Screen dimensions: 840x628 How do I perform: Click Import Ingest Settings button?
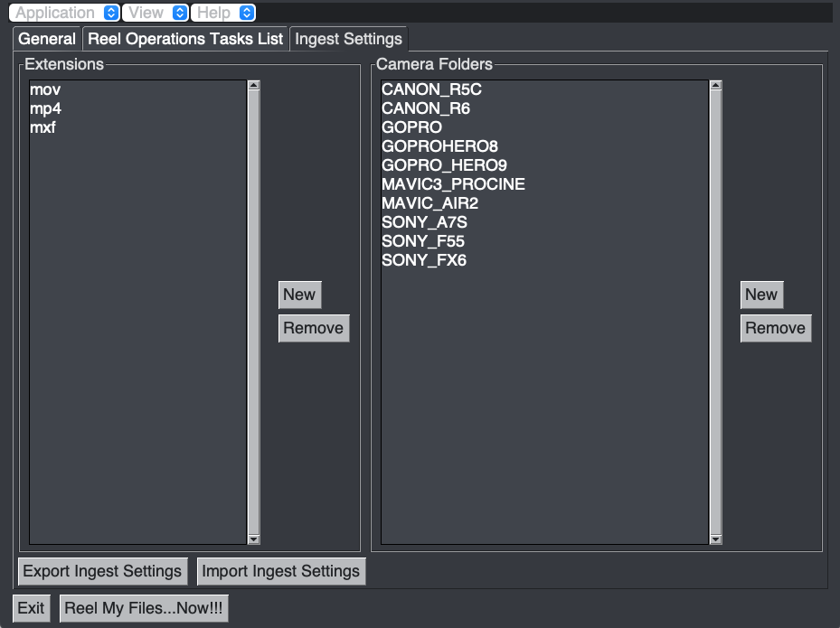280,571
